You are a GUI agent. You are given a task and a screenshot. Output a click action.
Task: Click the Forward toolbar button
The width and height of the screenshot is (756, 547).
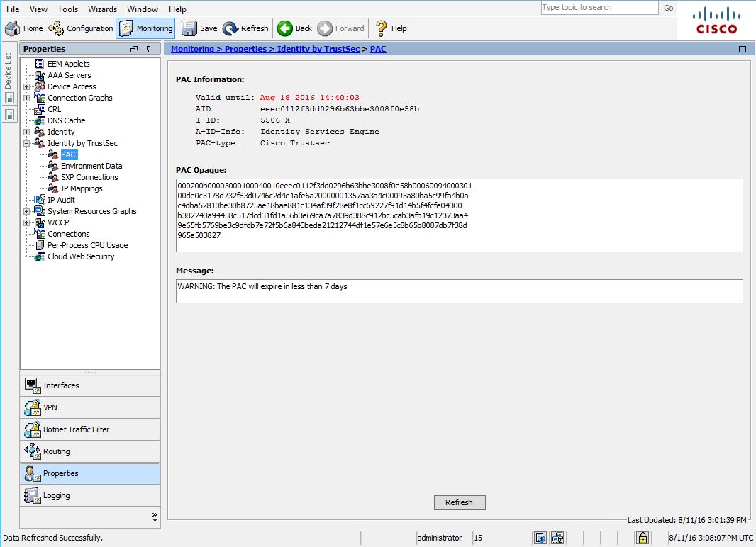(341, 28)
